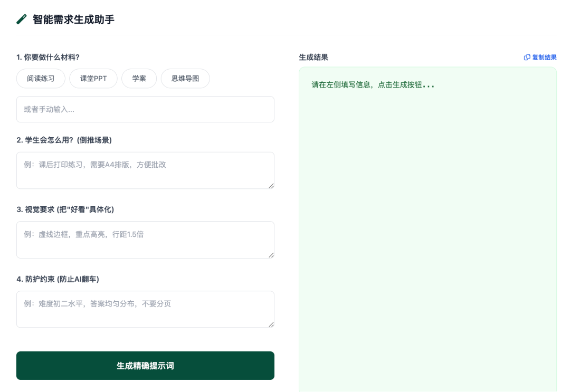The width and height of the screenshot is (570, 392).
Task: Click the resize grip of the 倒推场景 textarea
Action: [271, 186]
